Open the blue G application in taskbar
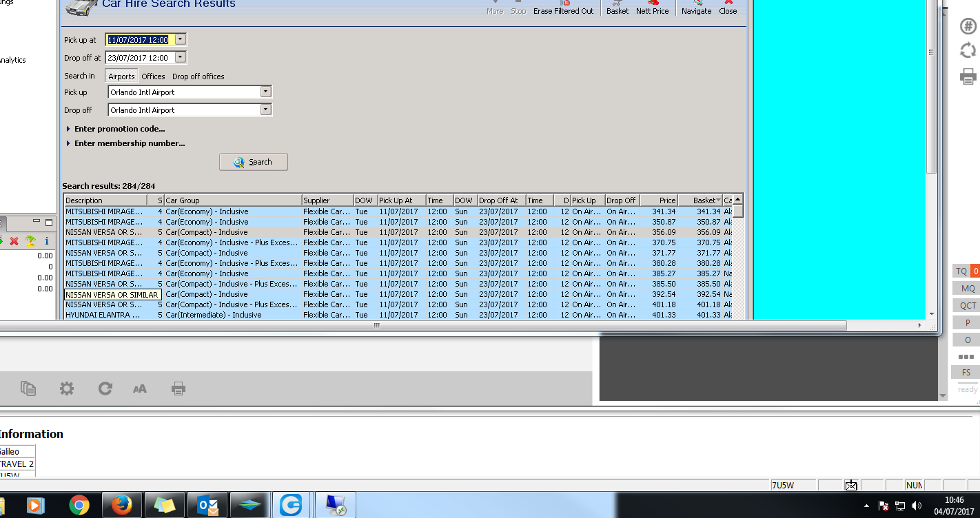The height and width of the screenshot is (518, 980). pyautogui.click(x=291, y=506)
